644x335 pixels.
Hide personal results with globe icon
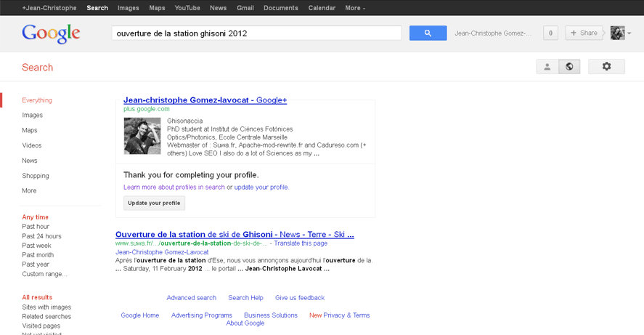(x=569, y=67)
